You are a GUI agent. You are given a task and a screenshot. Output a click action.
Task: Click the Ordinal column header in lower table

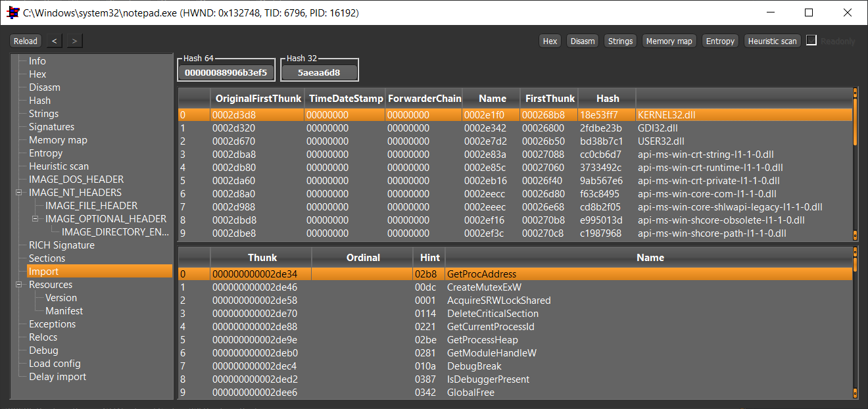click(x=363, y=258)
